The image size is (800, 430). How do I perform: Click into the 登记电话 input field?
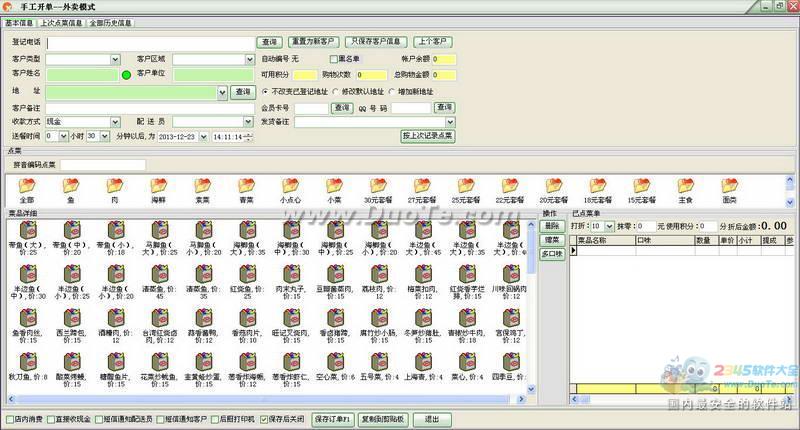point(150,43)
